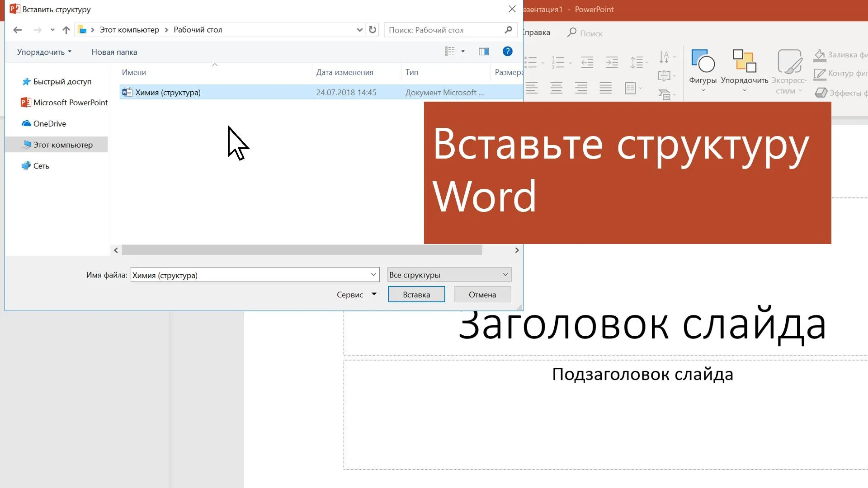The height and width of the screenshot is (488, 868).
Task: Create a folder with Новая папка
Action: 114,52
